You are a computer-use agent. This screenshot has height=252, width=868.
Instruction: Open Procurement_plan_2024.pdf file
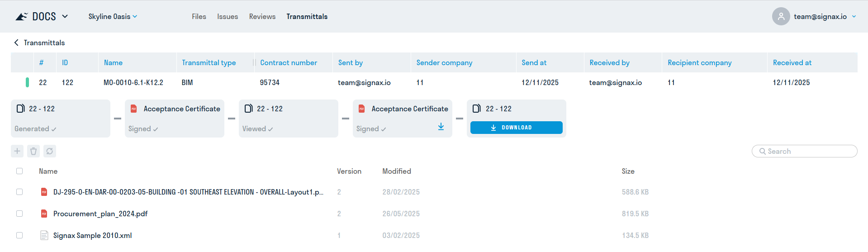coord(100,214)
